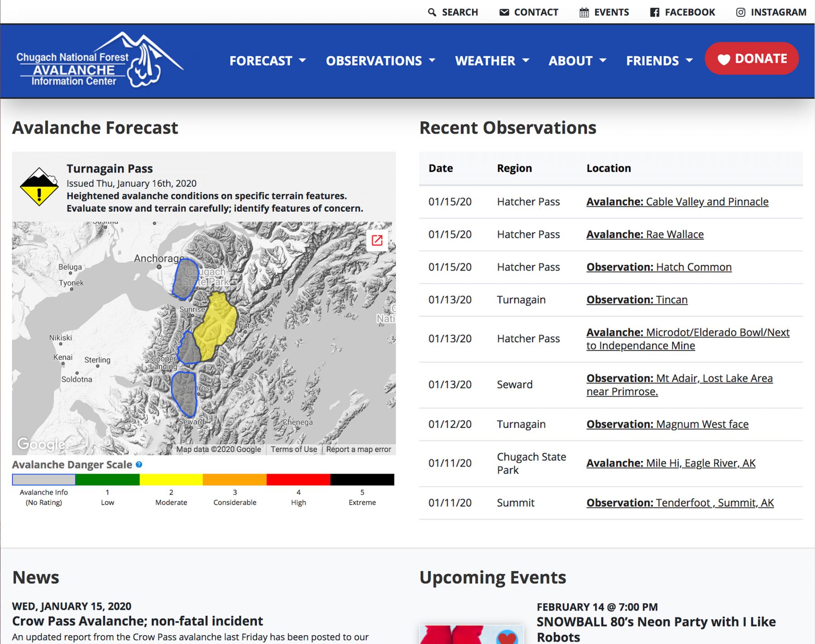Click the Instagram logo icon
This screenshot has height=644, width=815.
click(x=741, y=12)
